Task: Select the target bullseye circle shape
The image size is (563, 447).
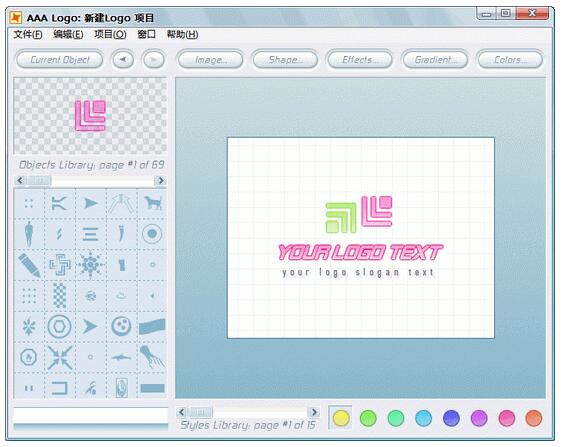Action: coord(152,234)
